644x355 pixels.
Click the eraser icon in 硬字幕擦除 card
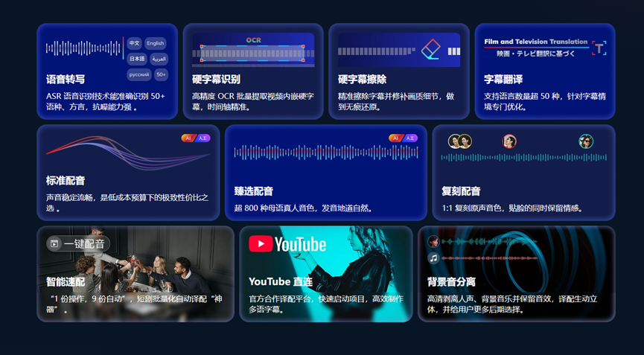[431, 50]
